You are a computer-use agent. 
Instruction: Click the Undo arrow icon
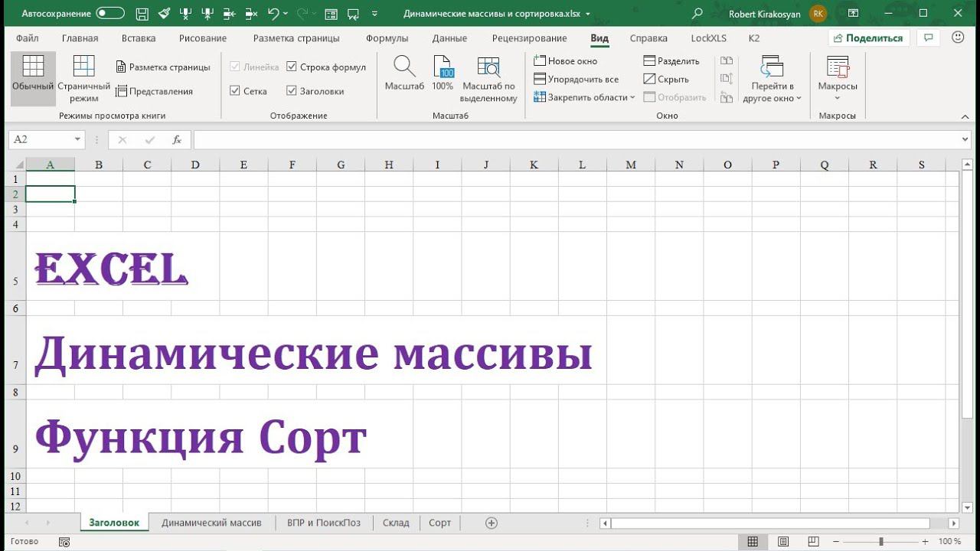[x=273, y=14]
